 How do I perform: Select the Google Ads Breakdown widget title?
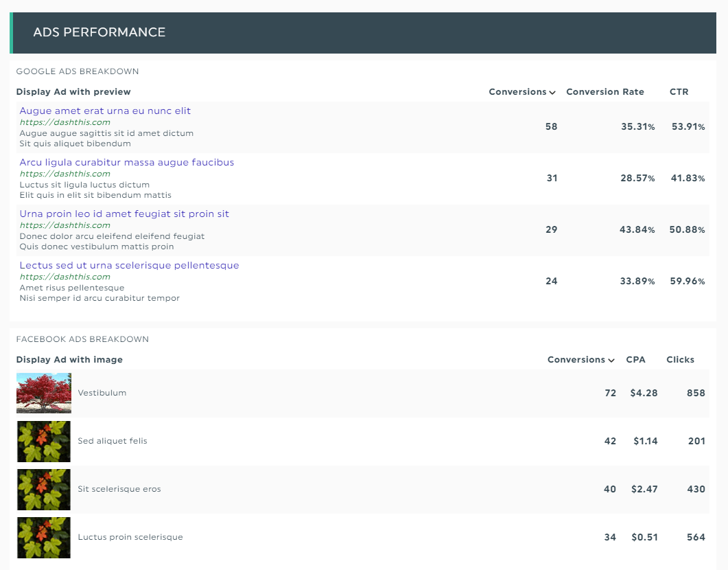(x=78, y=71)
